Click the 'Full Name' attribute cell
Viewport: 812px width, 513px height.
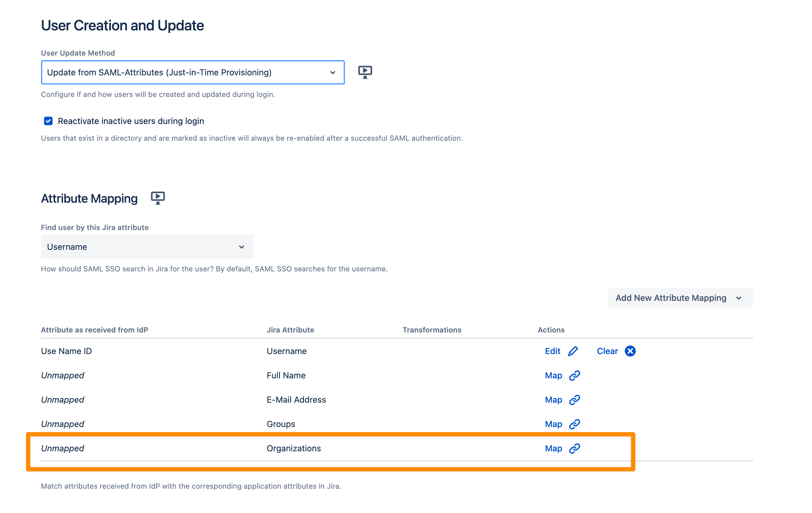pos(286,375)
